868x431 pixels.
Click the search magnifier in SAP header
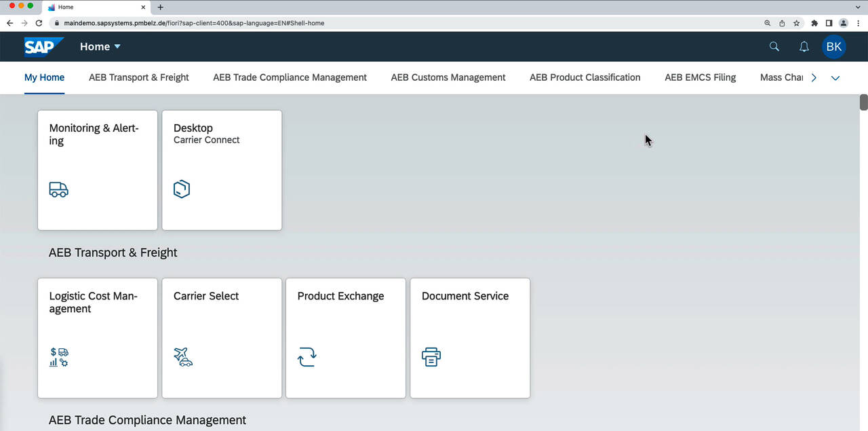[774, 47]
